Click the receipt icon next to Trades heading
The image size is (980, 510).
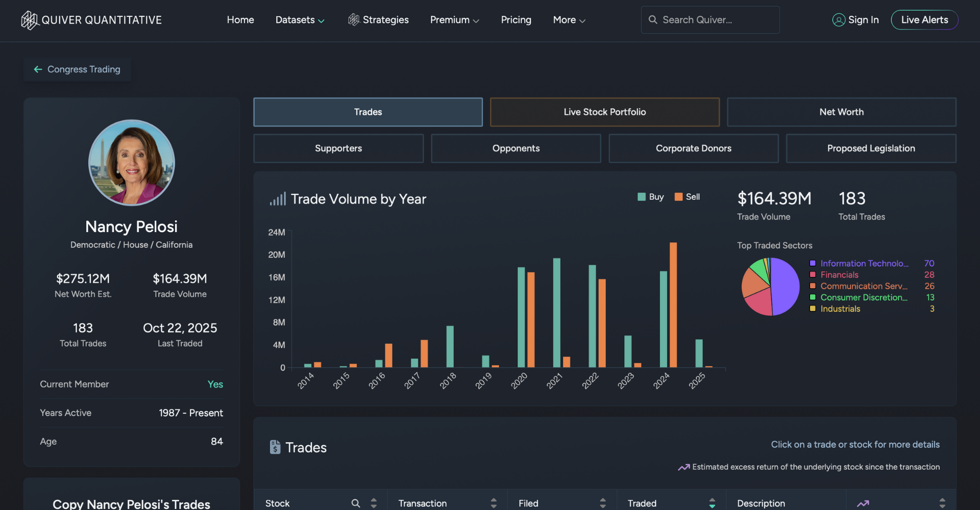(x=276, y=447)
